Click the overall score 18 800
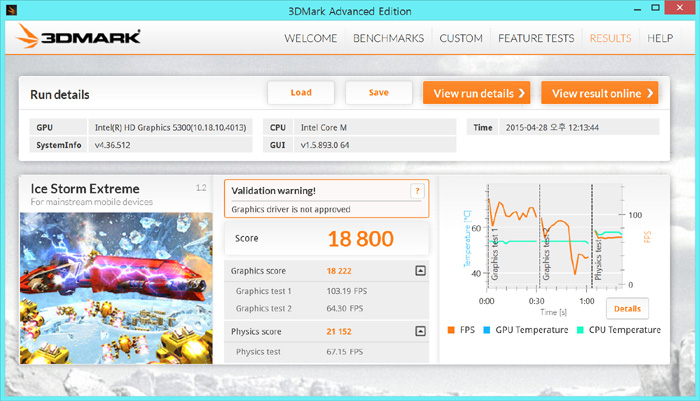 (361, 238)
